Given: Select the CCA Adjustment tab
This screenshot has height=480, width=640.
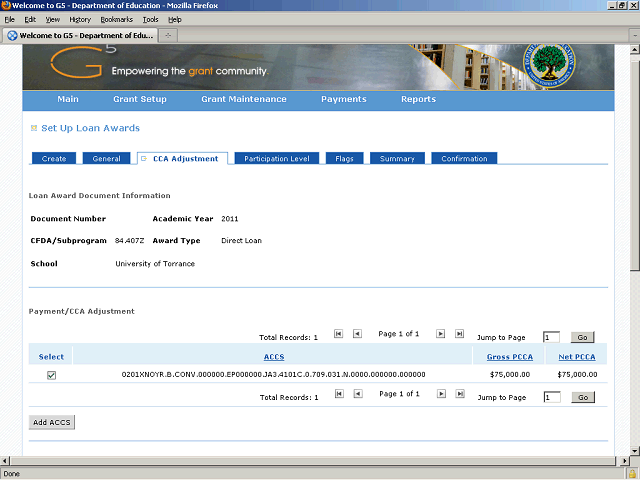Looking at the screenshot, I should (182, 158).
